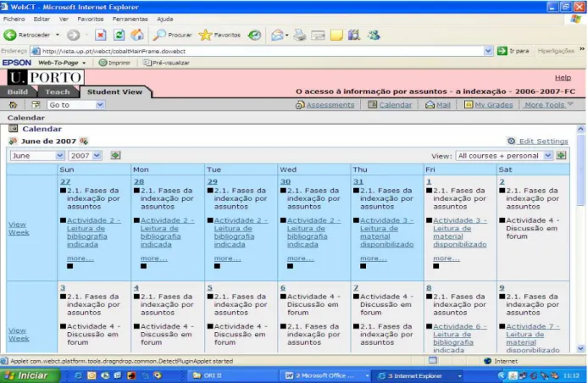Viewport: 588px width, 383px height.
Task: Open day 27 link in calendar
Action: click(65, 181)
